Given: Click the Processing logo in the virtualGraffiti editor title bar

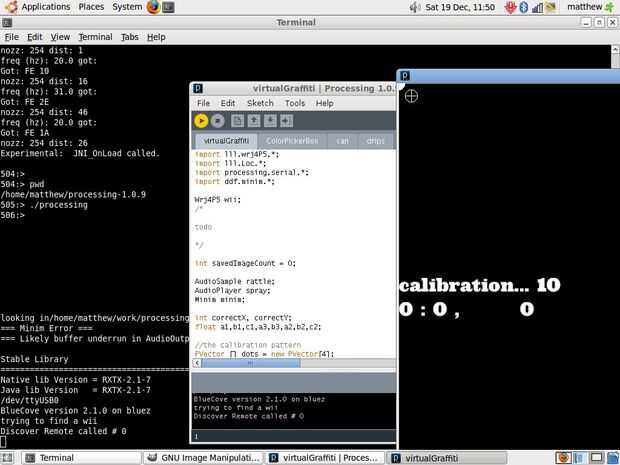Looking at the screenshot, I should [x=198, y=88].
